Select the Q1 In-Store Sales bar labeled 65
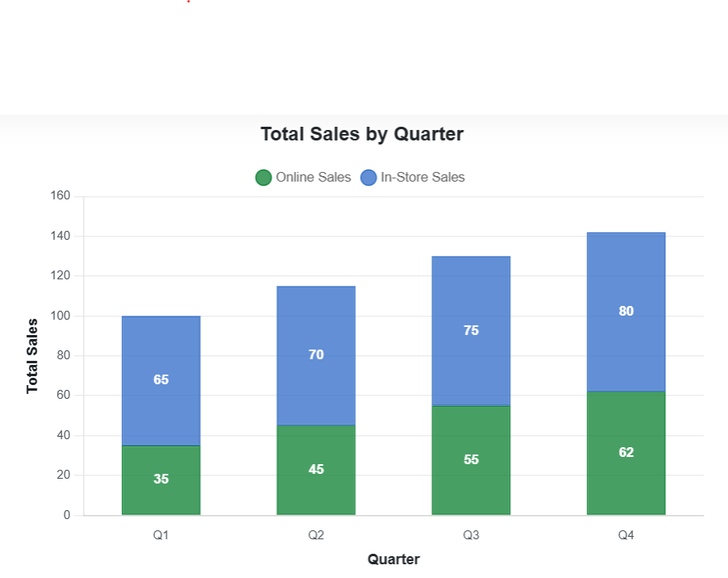Screen dimensions: 728x578 [161, 381]
